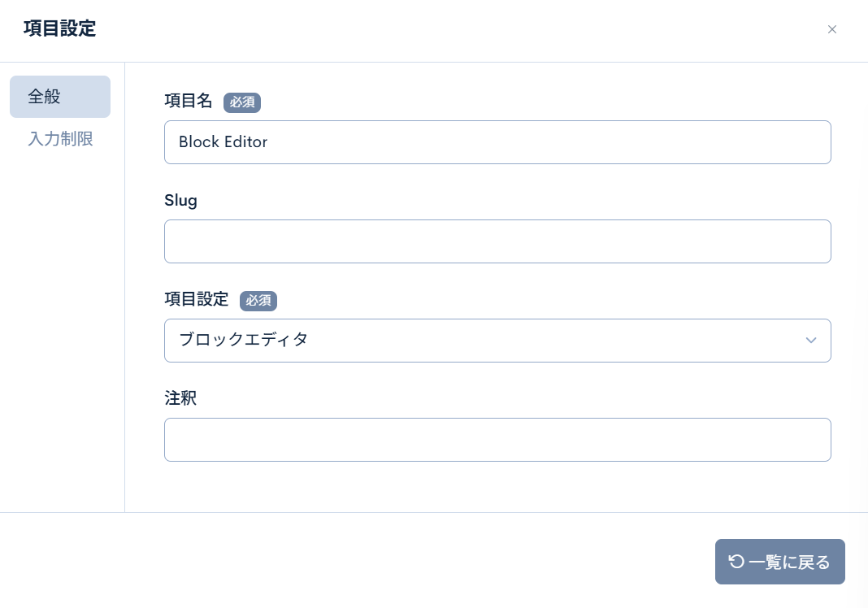Click the Slug field label
The width and height of the screenshot is (868, 608).
click(x=180, y=200)
